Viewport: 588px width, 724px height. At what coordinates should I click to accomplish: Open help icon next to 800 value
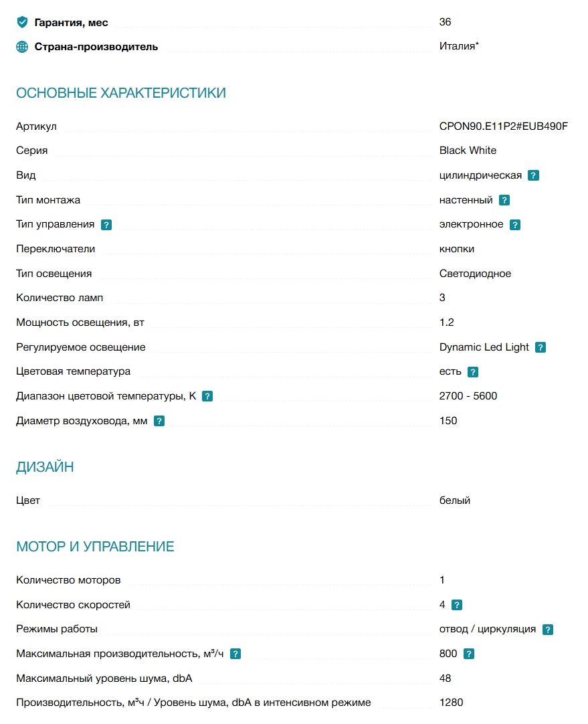(468, 654)
